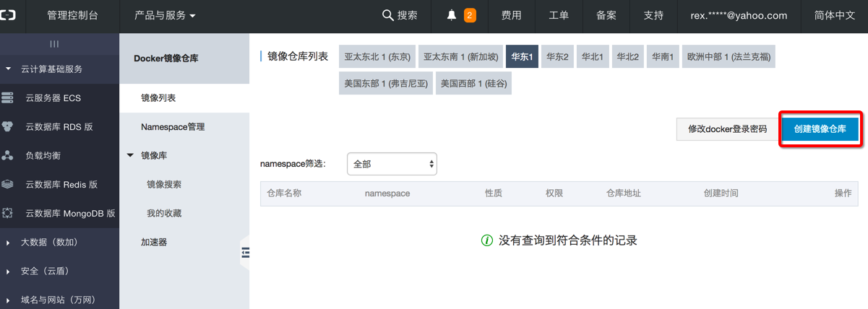Image resolution: width=868 pixels, height=309 pixels.
Task: Select 亚太东南 1 (新加坡) region
Action: pos(460,56)
